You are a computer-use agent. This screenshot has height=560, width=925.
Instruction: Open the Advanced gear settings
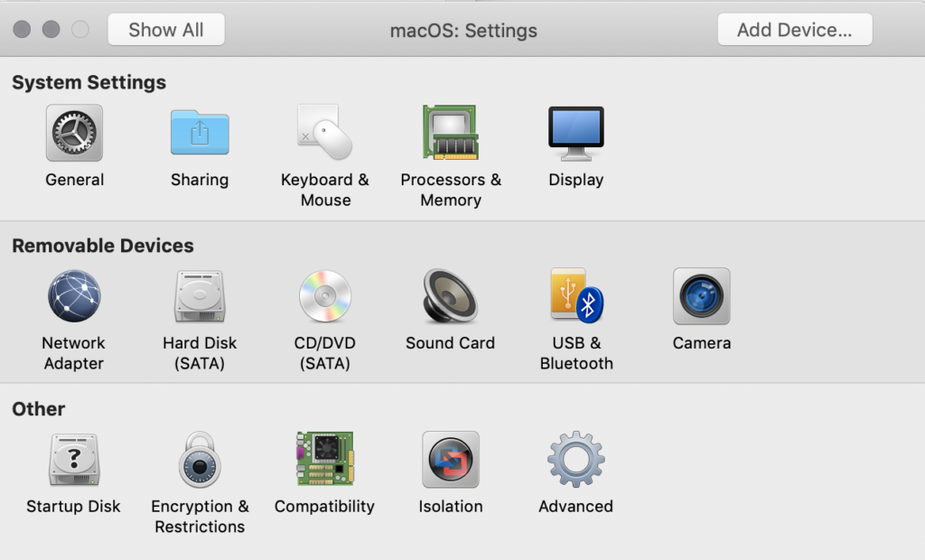[575, 460]
